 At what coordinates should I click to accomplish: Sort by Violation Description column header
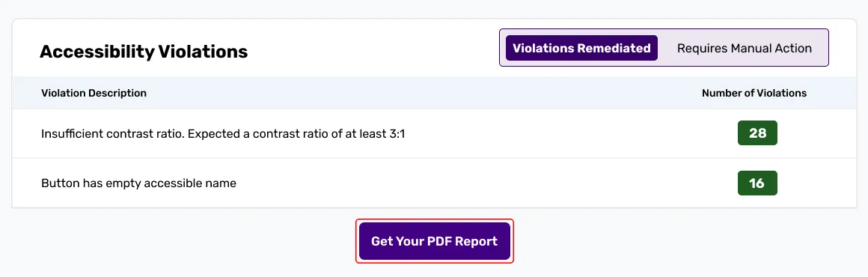pos(94,93)
